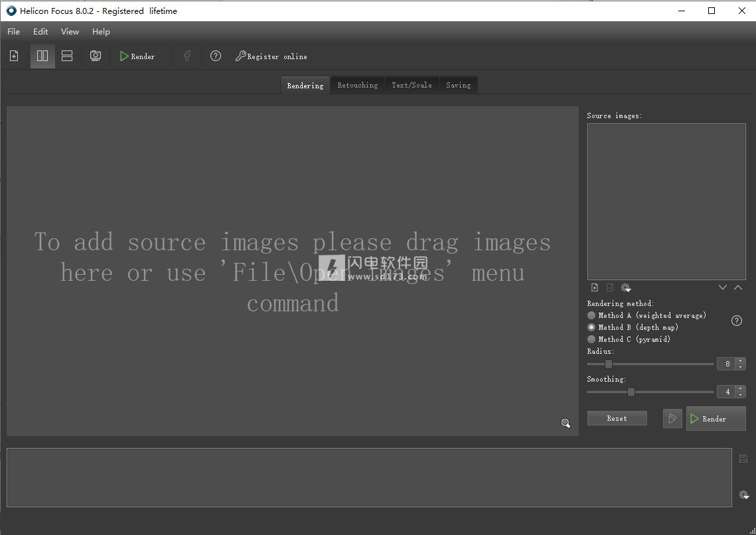Viewport: 756px width, 535px height.
Task: Remove selected source image icon below list
Action: (610, 287)
